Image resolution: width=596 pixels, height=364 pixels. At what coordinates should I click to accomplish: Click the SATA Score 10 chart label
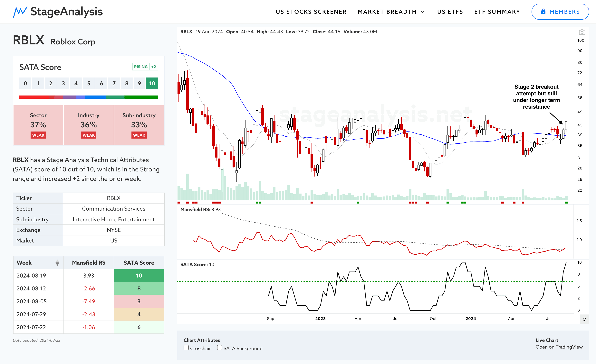[197, 264]
